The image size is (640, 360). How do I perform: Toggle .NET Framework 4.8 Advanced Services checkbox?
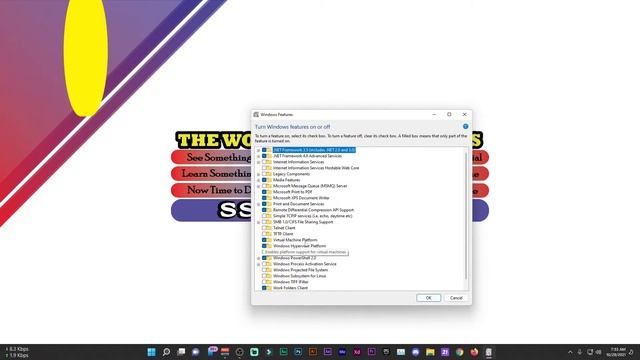tap(264, 156)
